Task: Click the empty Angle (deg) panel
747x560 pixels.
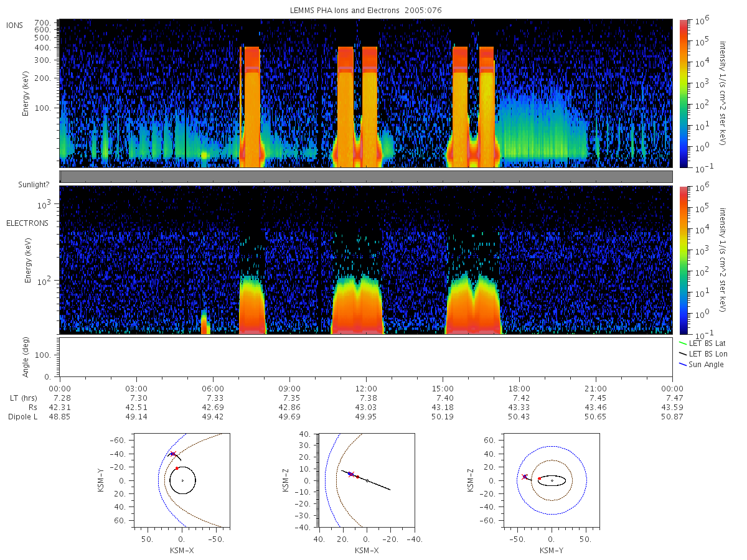Action: click(x=366, y=357)
